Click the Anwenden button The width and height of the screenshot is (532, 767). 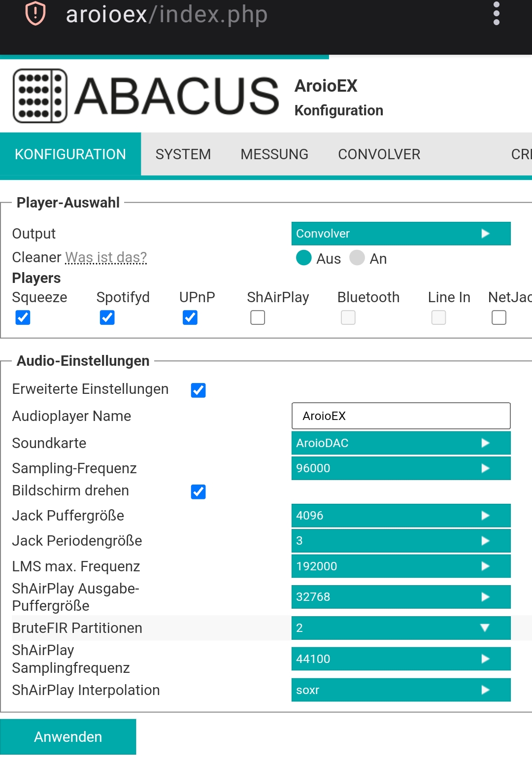pos(68,737)
